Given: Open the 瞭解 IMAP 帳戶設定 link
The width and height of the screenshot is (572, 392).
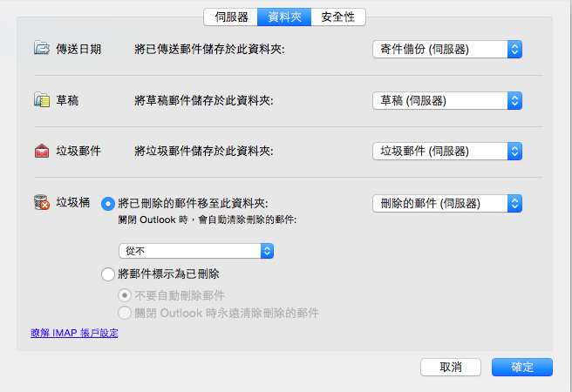Looking at the screenshot, I should [x=74, y=333].
